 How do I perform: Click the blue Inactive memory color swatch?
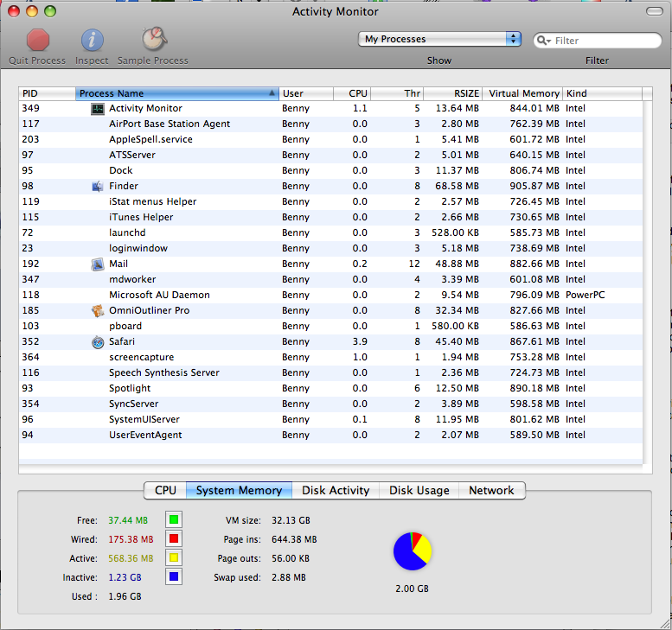point(174,577)
